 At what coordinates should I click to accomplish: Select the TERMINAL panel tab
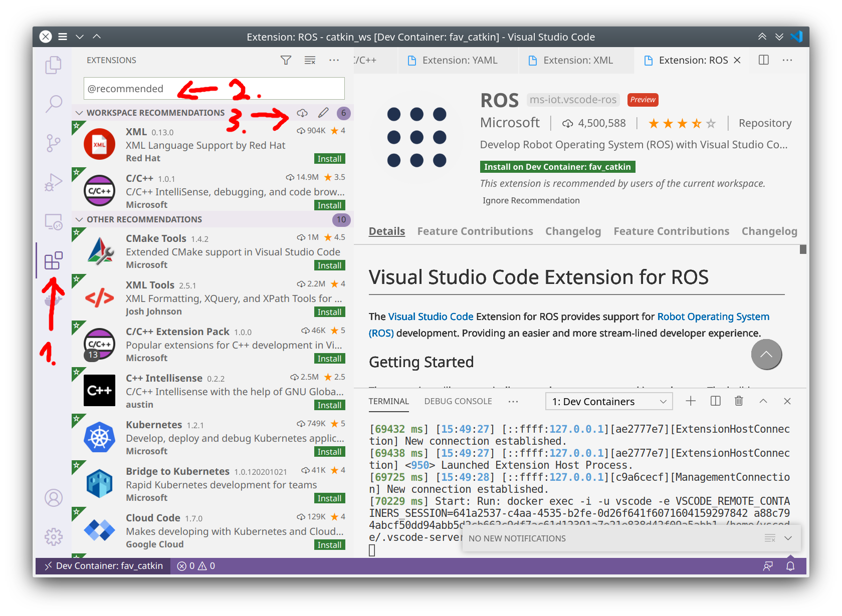389,401
